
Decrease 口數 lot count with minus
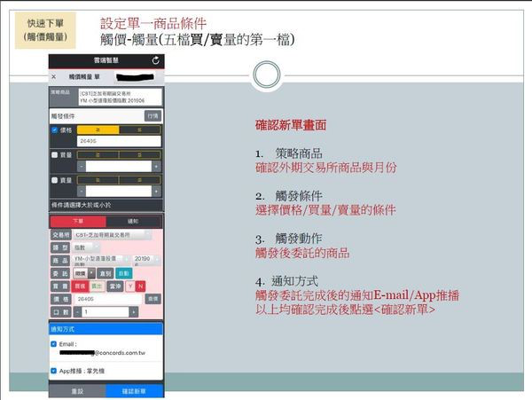click(77, 312)
